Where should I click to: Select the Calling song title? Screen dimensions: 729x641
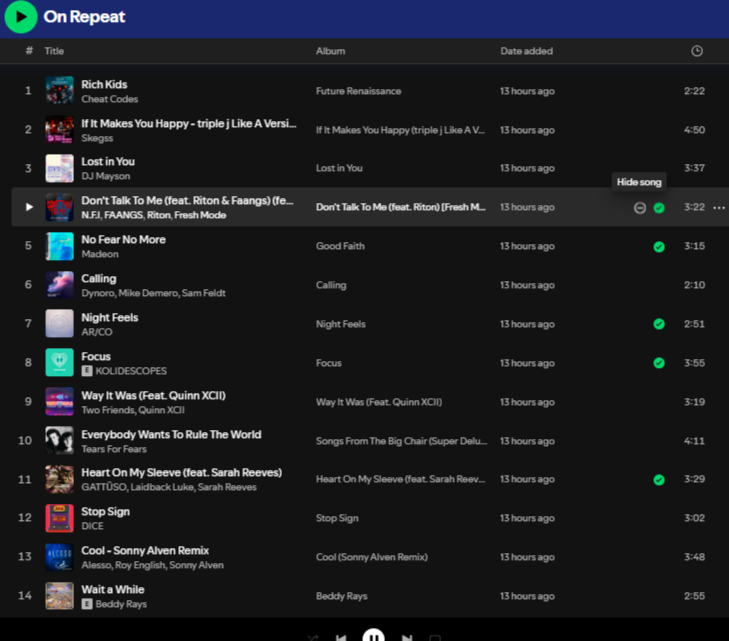click(x=99, y=278)
